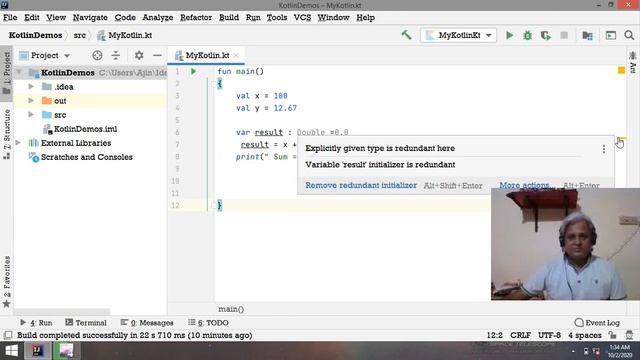640x360 pixels.
Task: Open the File menu
Action: 10,18
